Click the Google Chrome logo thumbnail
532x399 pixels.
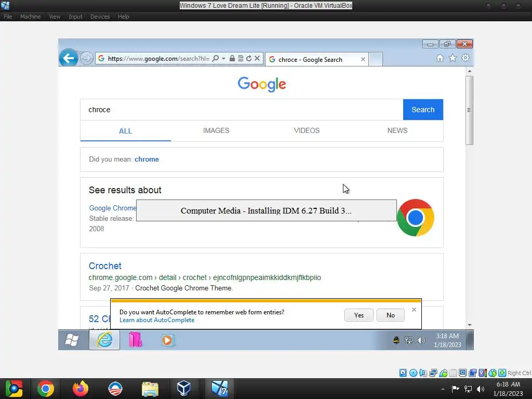[415, 218]
